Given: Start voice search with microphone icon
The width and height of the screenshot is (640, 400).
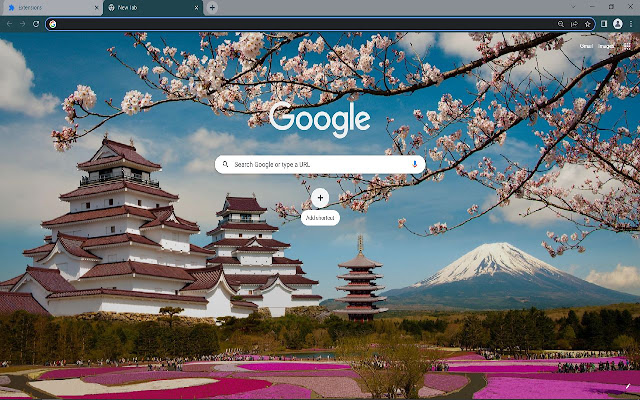Looking at the screenshot, I should tap(415, 164).
